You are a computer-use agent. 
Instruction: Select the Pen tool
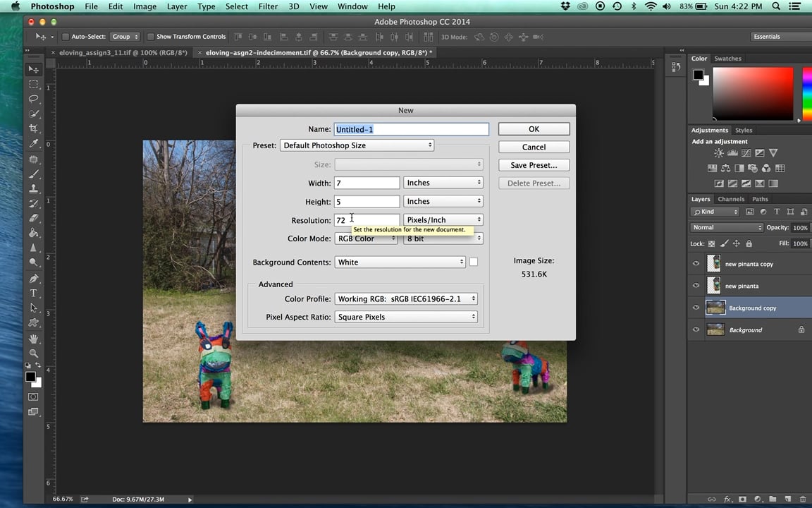(x=34, y=279)
